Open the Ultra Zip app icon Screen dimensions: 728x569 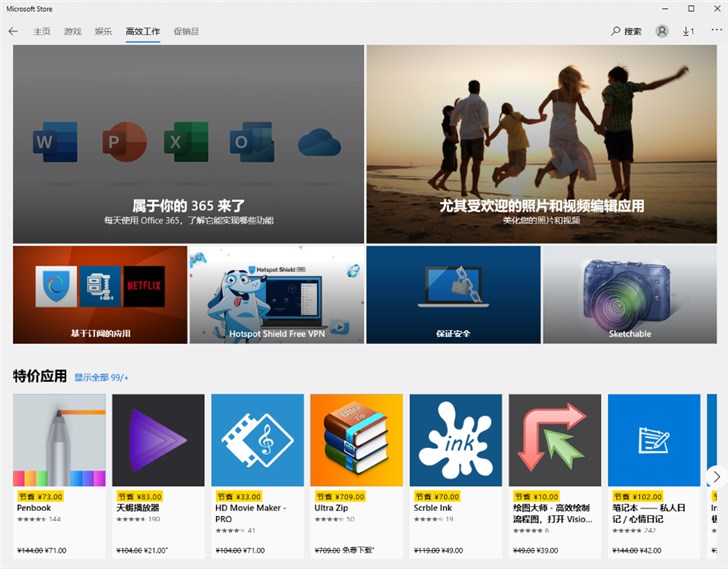click(x=357, y=440)
